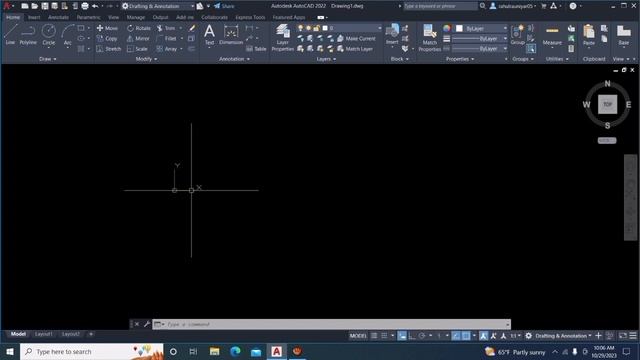Activate the Mirror tool
The image size is (640, 360).
click(138, 38)
